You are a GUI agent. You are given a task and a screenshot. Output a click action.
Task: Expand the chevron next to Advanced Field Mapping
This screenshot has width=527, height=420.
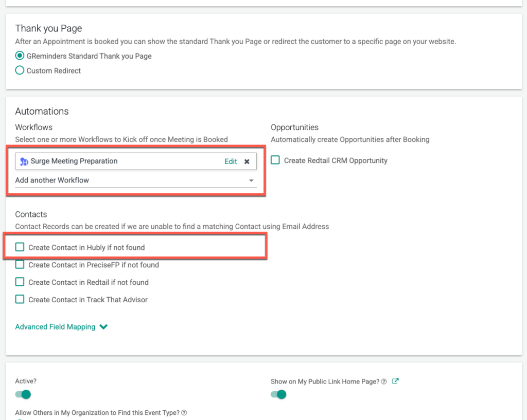point(103,327)
